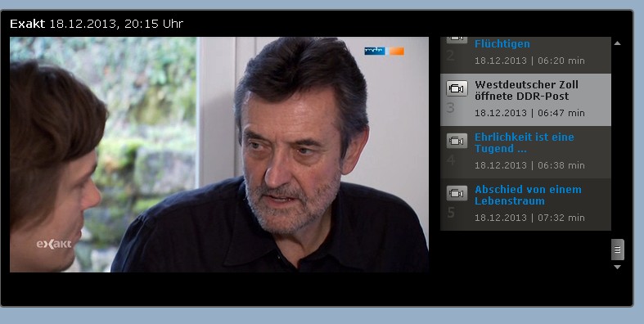Click duration text 07:32 min
Viewport: 644px width, 324px height.
tap(561, 218)
